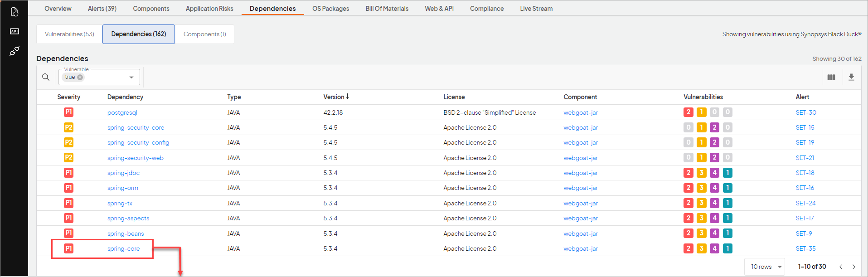Viewport: 868px width, 277px height.
Task: Click version 42.2.18 in the postgresql row
Action: click(x=333, y=112)
